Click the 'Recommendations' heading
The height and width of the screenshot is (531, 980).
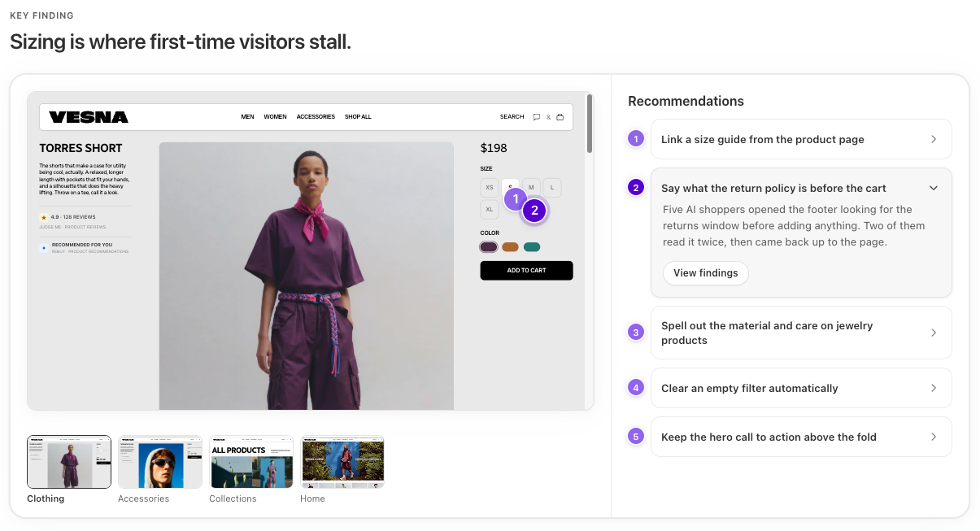(x=686, y=101)
